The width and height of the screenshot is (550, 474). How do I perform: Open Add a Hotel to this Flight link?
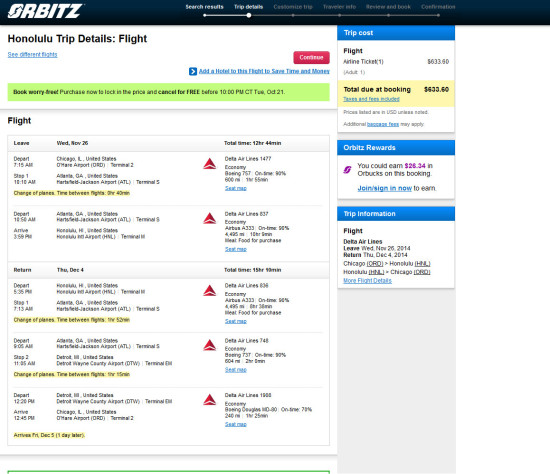coord(264,71)
